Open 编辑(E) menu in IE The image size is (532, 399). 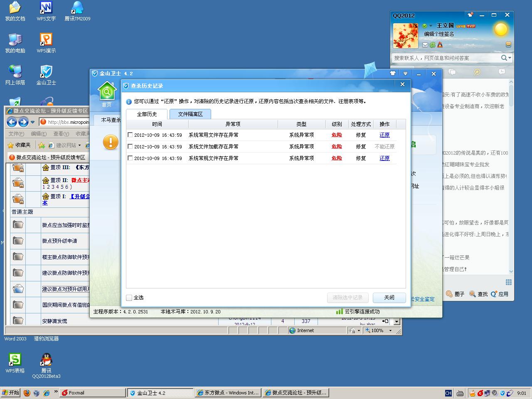click(39, 133)
